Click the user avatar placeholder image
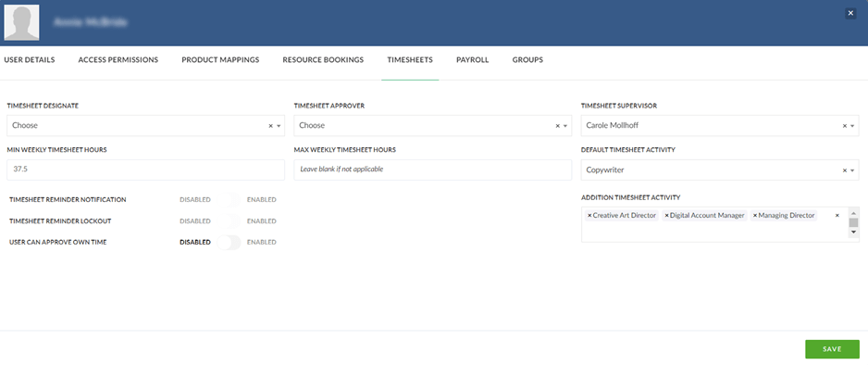 click(x=21, y=23)
